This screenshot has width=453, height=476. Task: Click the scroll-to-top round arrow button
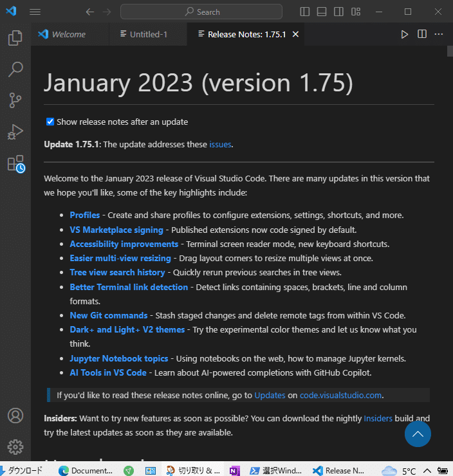[x=418, y=434]
